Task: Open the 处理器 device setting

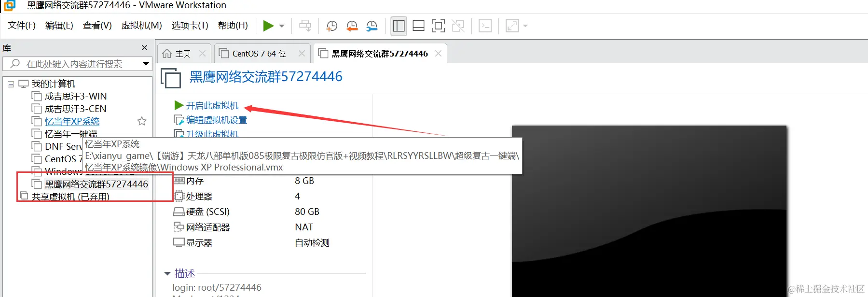Action: [x=199, y=196]
